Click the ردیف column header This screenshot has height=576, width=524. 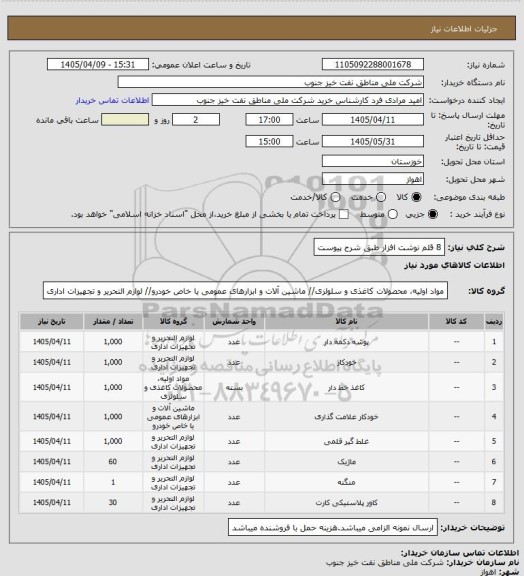click(x=494, y=321)
